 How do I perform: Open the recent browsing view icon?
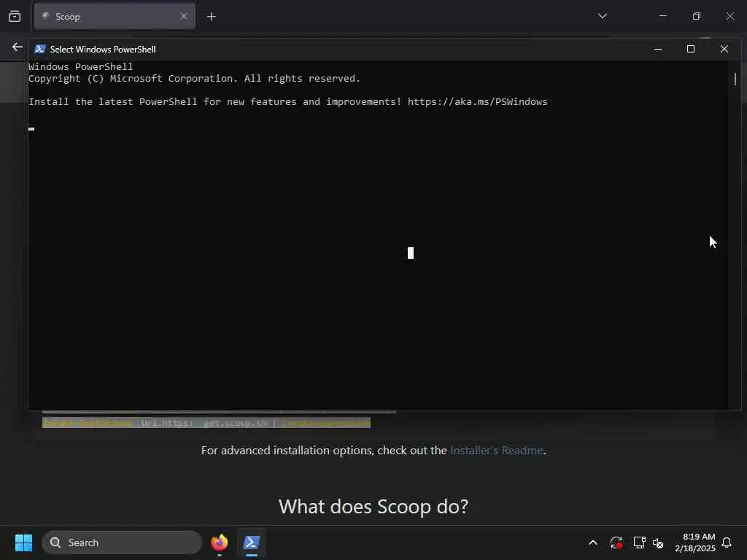point(15,17)
